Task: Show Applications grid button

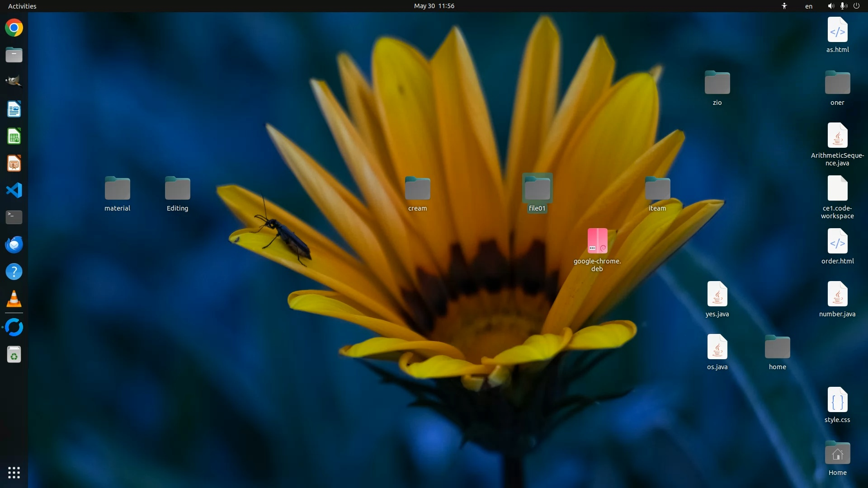Action: click(x=14, y=473)
